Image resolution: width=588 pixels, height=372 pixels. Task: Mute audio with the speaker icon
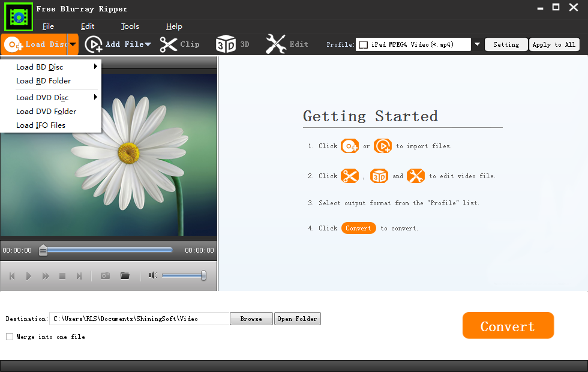tap(153, 275)
